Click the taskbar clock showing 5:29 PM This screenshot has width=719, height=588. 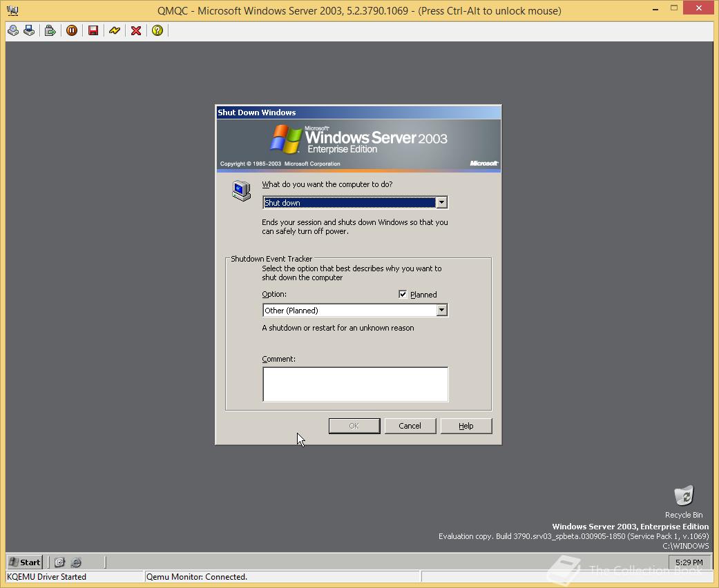689,562
